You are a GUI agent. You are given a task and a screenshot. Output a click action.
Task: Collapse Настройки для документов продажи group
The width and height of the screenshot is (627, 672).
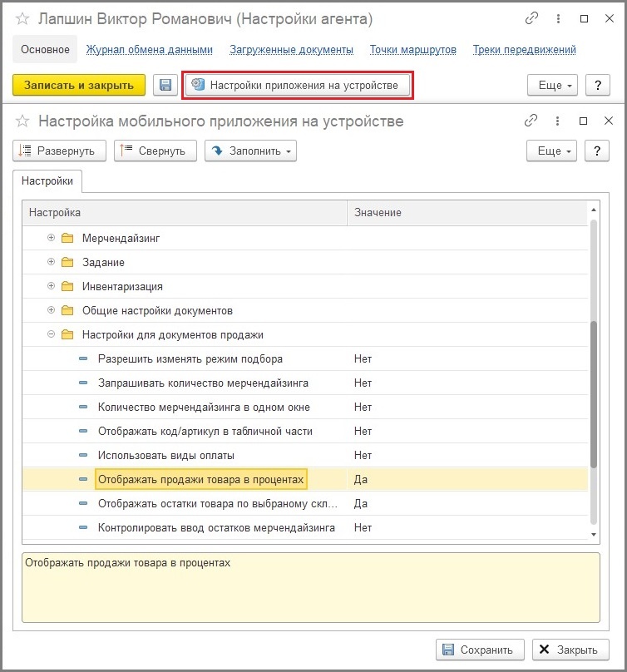pyautogui.click(x=51, y=334)
